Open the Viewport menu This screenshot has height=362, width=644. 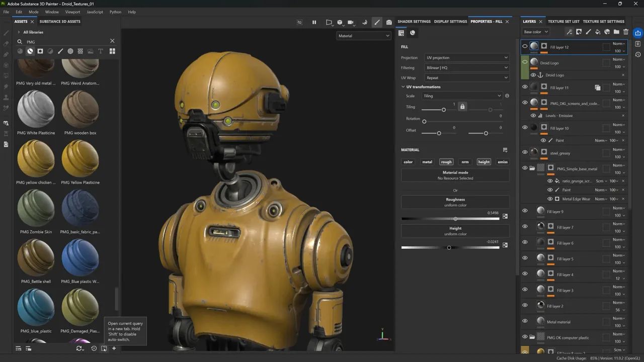pos(72,12)
